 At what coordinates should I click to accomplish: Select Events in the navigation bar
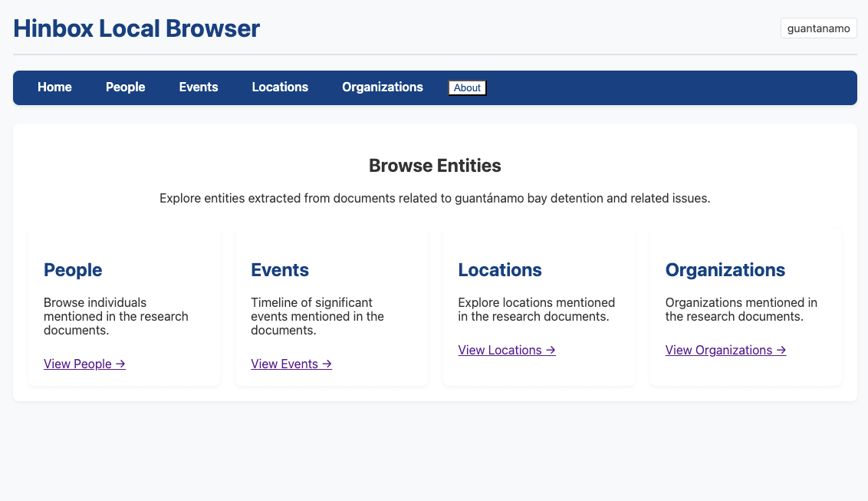click(199, 87)
